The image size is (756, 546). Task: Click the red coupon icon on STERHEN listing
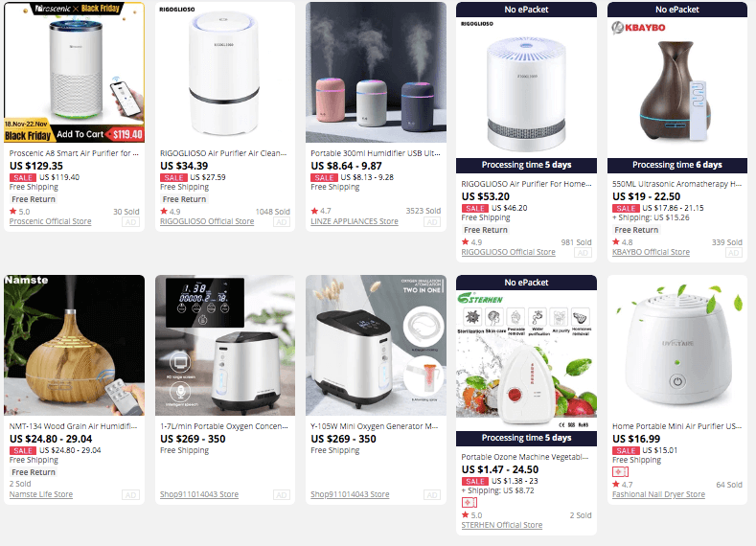[x=470, y=503]
